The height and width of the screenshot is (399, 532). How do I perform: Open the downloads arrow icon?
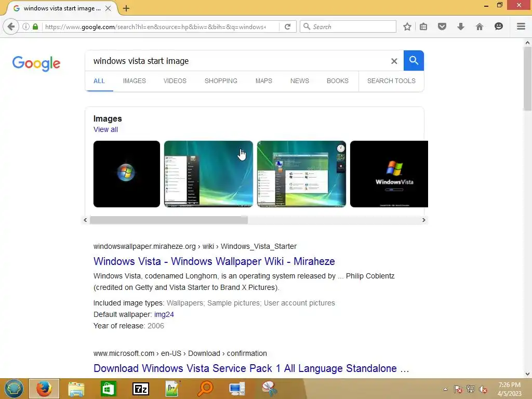tap(460, 26)
